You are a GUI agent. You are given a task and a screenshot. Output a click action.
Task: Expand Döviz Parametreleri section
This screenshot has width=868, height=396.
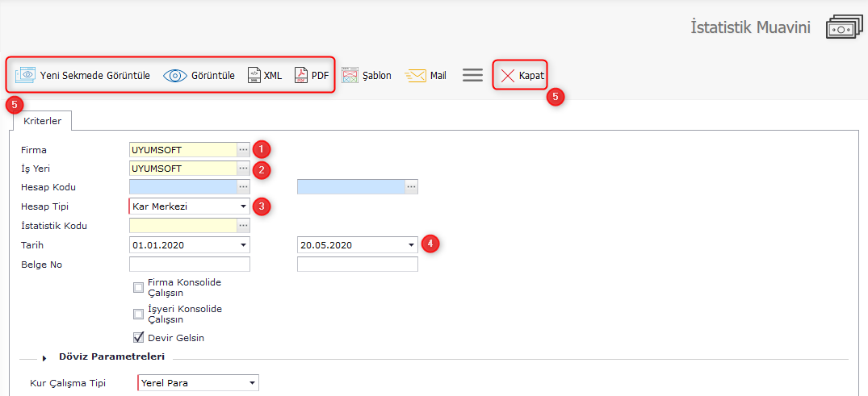coord(44,358)
